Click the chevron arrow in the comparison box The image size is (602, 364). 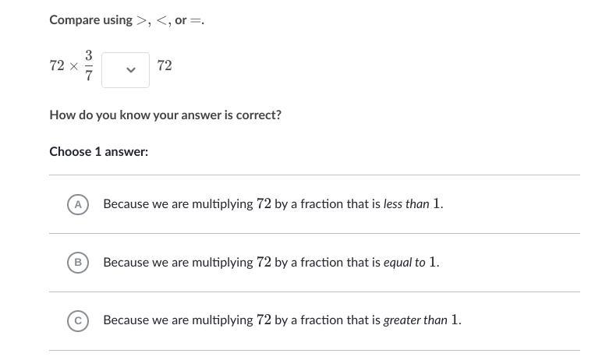[x=131, y=70]
